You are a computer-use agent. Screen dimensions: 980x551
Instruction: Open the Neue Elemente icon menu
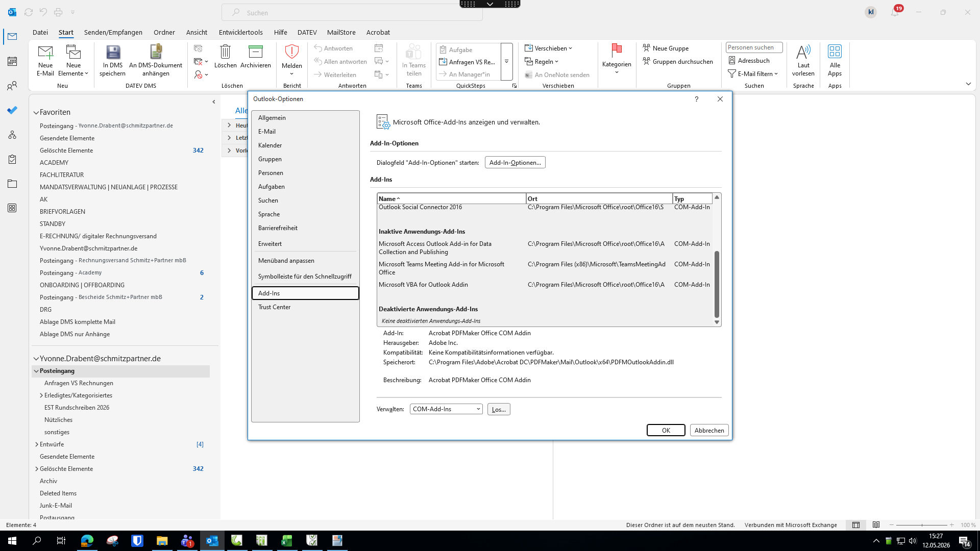tap(73, 60)
